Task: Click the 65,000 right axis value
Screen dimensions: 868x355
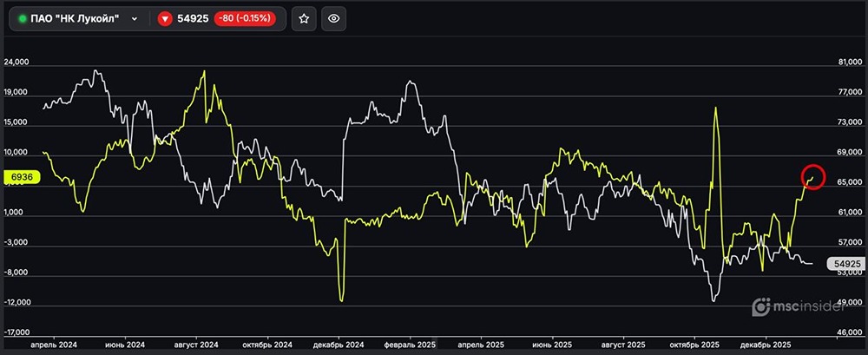Action: point(851,182)
